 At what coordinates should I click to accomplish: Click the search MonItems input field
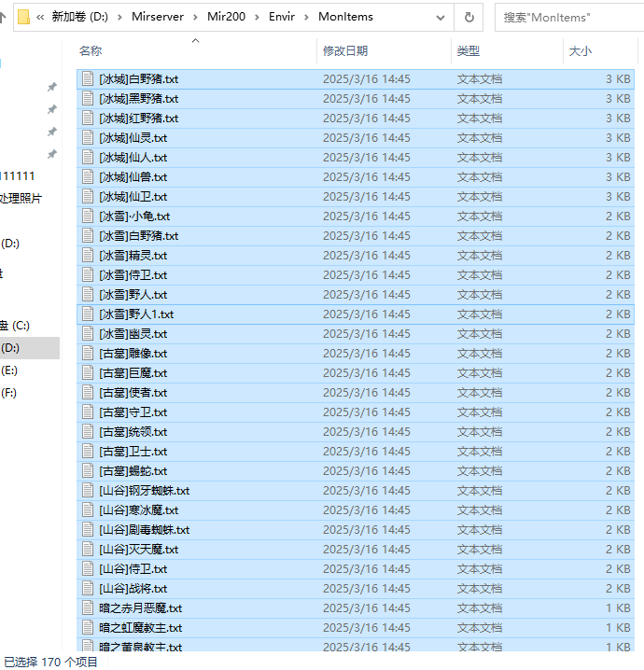point(569,18)
